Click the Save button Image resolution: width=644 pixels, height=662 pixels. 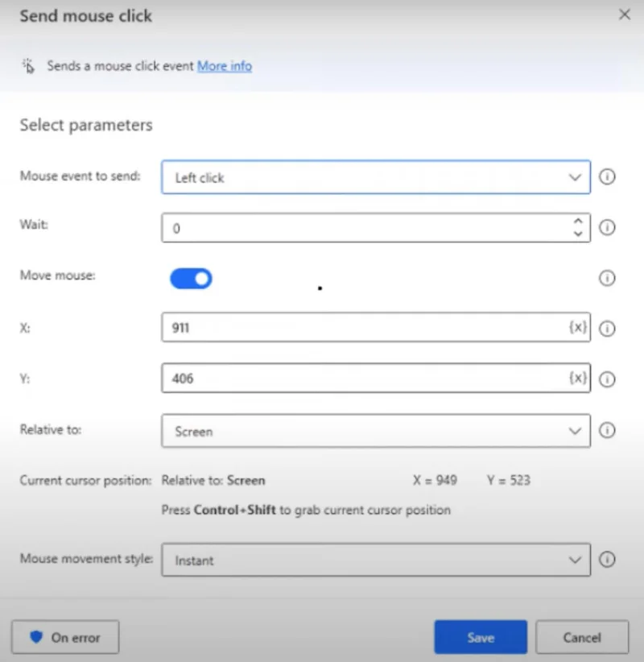pos(481,637)
